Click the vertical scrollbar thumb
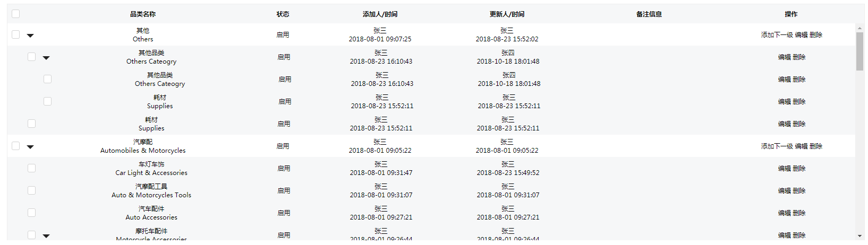Image resolution: width=868 pixels, height=245 pixels. pos(860,51)
